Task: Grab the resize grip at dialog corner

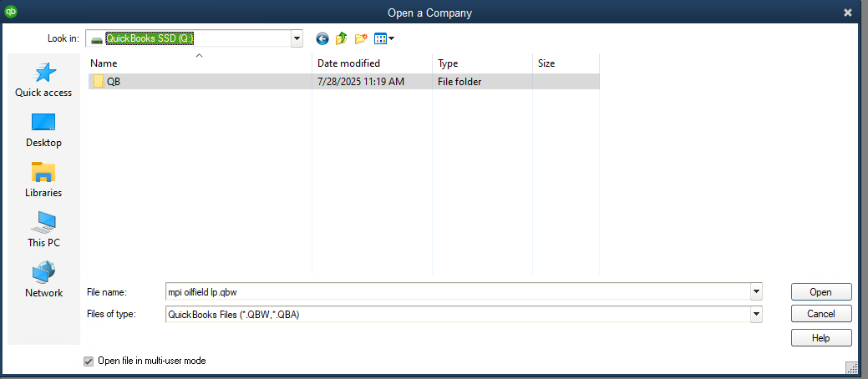Action: (x=852, y=367)
